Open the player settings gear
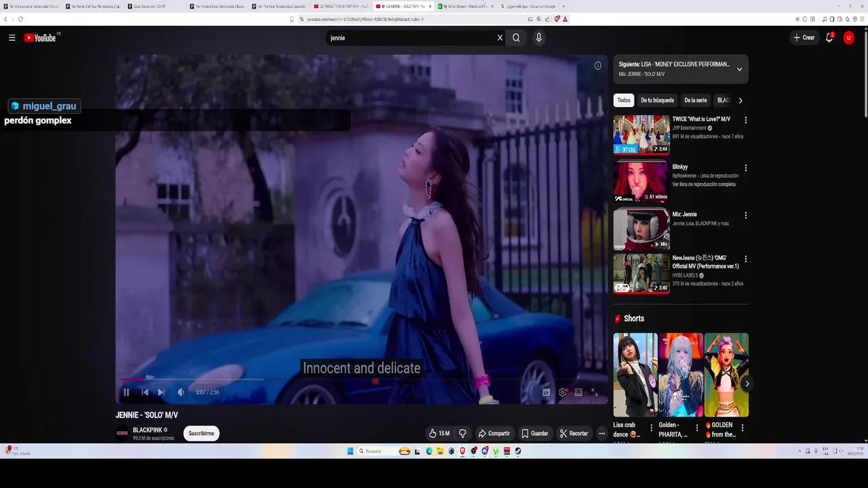Viewport: 868px width, 488px height. pos(562,392)
